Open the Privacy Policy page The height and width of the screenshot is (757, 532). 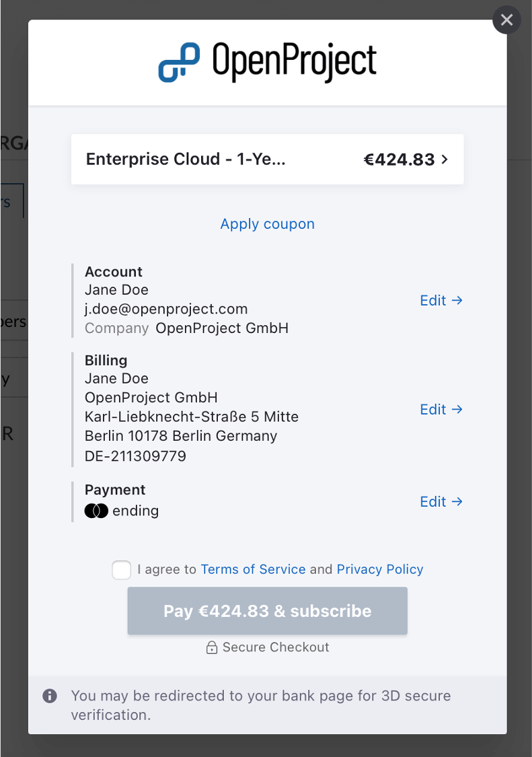click(379, 569)
